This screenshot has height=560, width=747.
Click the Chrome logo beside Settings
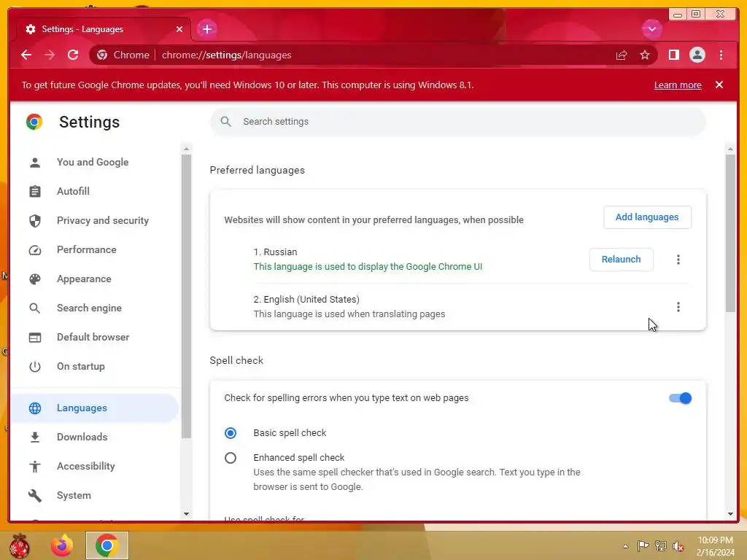pos(34,122)
